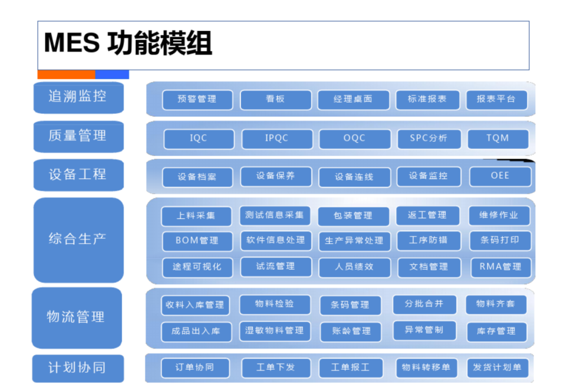Open the 途程可视化 module
Viewport: 567px width, 392px height.
tap(197, 268)
